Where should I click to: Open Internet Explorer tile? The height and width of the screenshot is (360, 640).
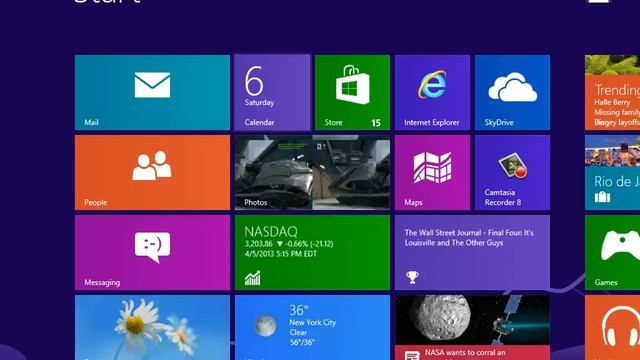pos(432,93)
